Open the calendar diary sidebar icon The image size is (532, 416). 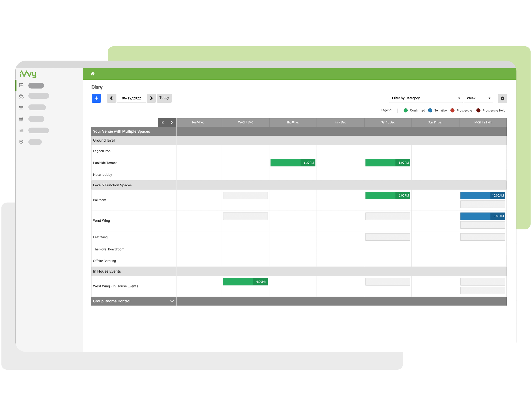coord(21,85)
